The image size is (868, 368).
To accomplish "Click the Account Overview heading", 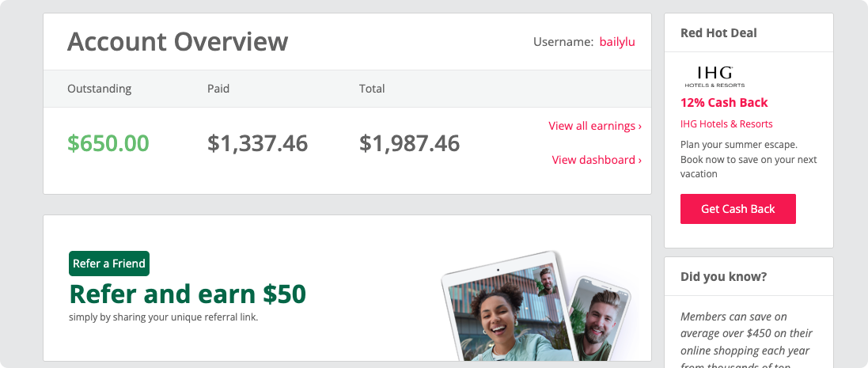I will coord(178,42).
